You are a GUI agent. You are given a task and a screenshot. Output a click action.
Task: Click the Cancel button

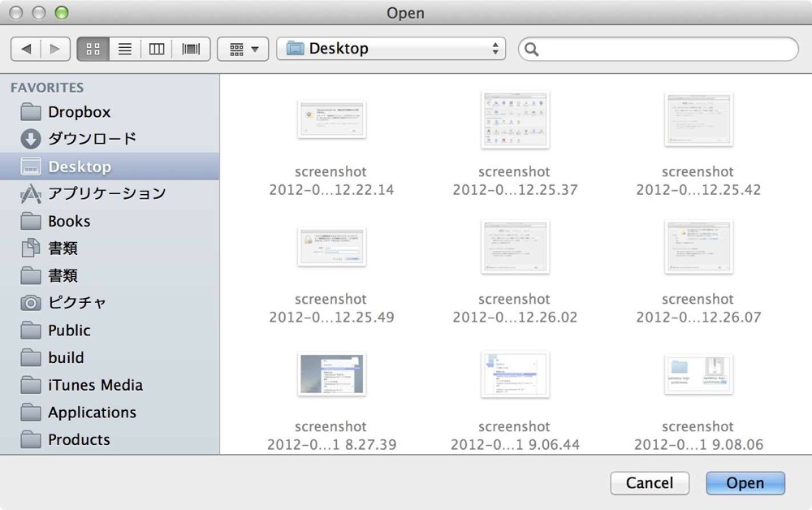(x=650, y=482)
